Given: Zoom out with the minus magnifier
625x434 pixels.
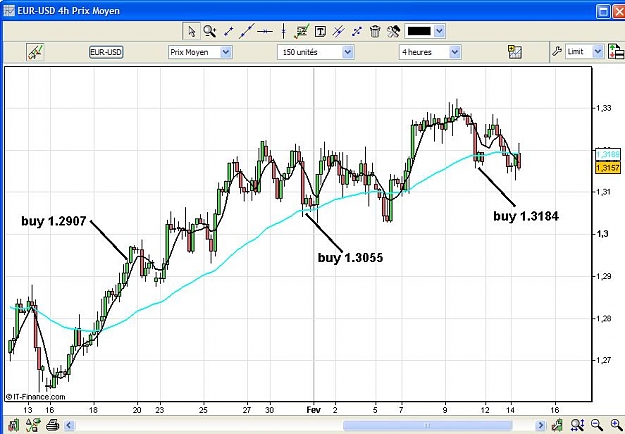Looking at the screenshot, I should click(596, 424).
